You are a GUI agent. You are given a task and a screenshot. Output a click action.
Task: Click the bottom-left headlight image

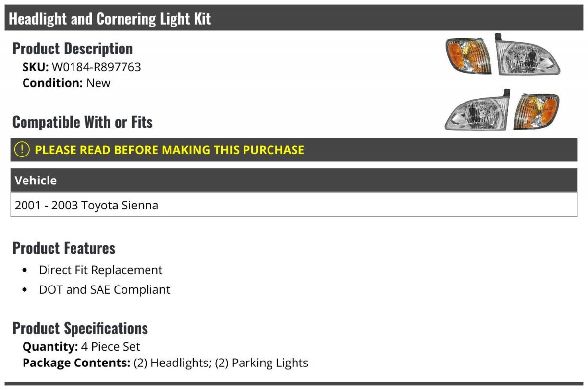(477, 112)
